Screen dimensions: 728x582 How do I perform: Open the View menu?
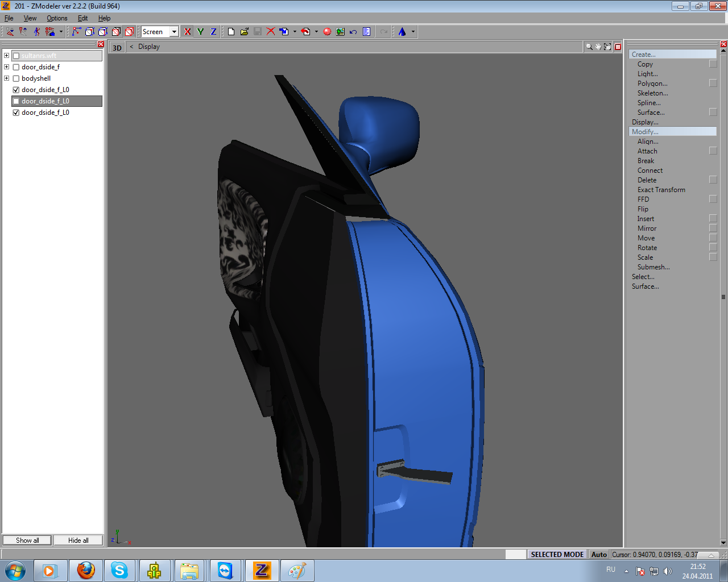point(30,18)
